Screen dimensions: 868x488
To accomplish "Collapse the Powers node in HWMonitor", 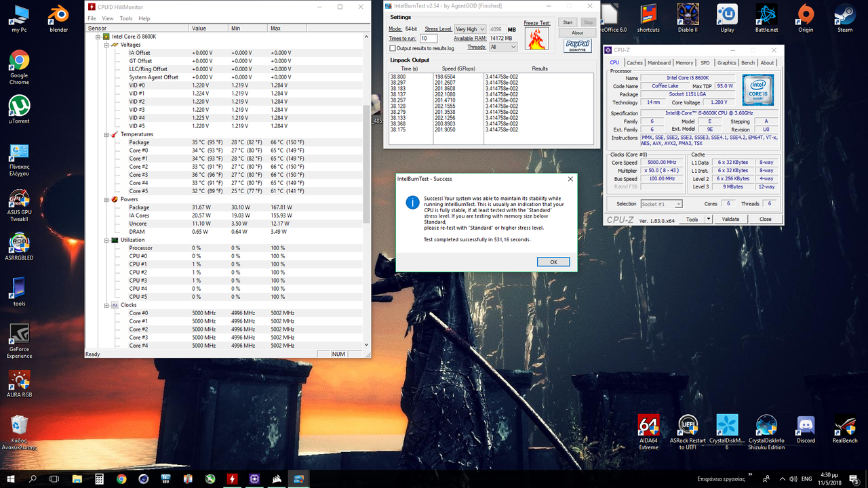I will [106, 199].
